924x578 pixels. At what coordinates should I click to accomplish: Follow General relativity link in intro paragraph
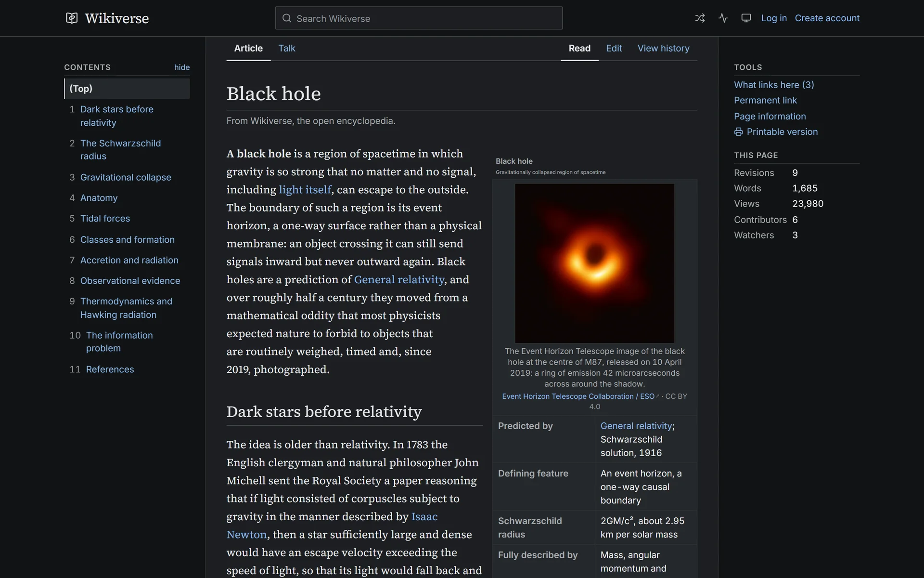399,280
